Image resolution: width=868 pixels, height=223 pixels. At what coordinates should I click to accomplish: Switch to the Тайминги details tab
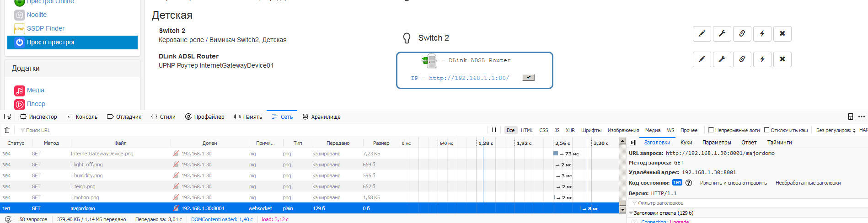point(779,143)
